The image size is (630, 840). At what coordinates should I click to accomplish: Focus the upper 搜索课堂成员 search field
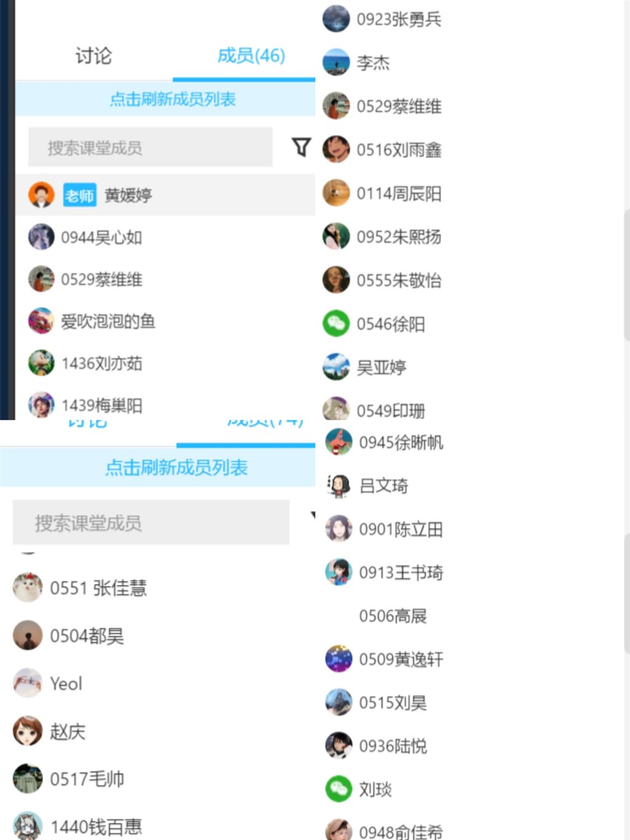pos(150,147)
